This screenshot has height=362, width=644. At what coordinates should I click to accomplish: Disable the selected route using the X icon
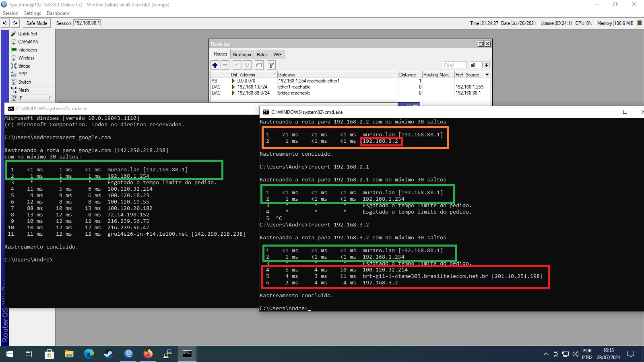click(247, 65)
